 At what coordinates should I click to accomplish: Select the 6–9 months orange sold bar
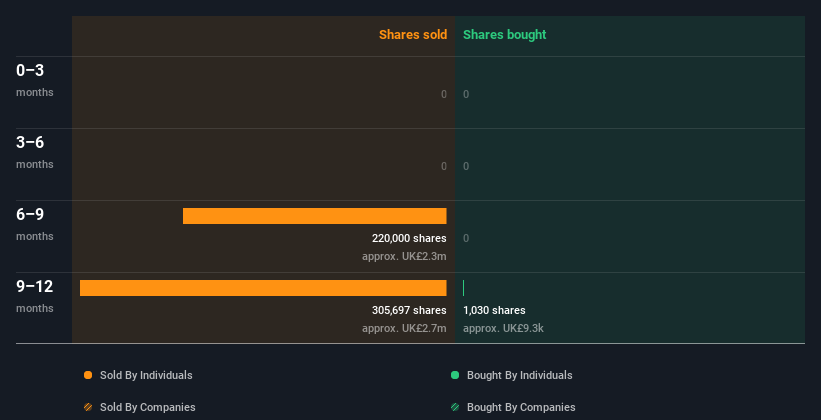315,216
